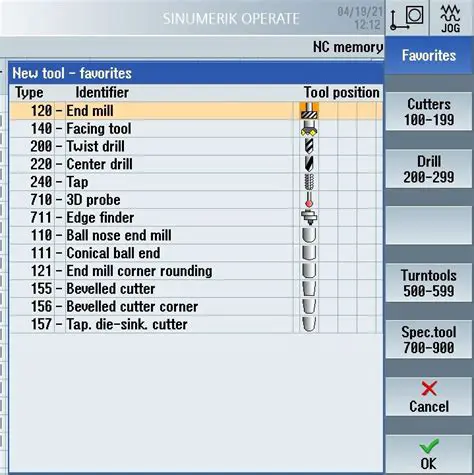Click the Identifier column header
This screenshot has width=474, height=475.
102,92
